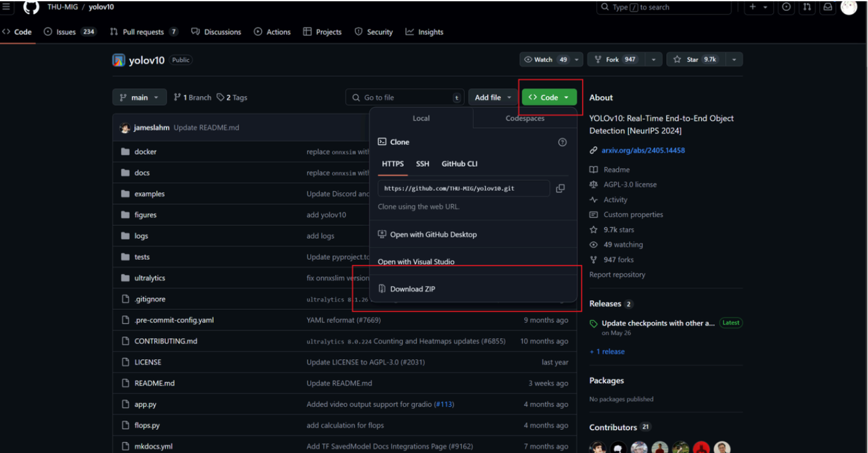
Task: Open the Insights tab
Action: pyautogui.click(x=424, y=32)
